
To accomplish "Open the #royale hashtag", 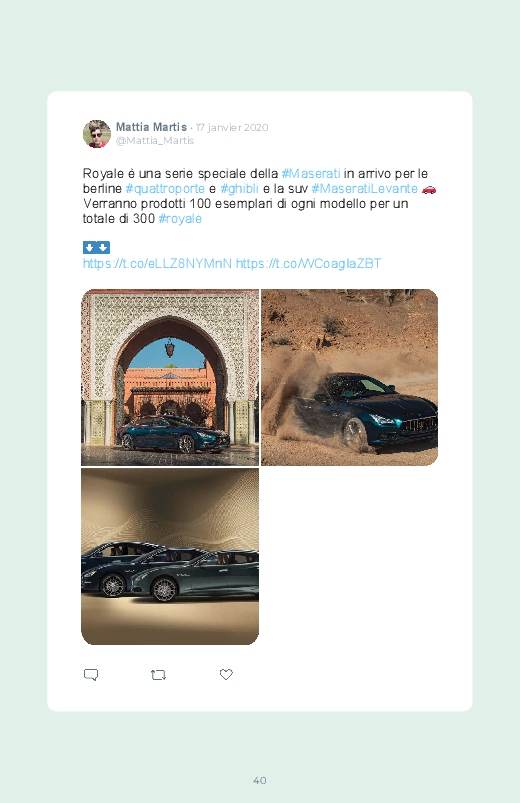I will tap(180, 219).
